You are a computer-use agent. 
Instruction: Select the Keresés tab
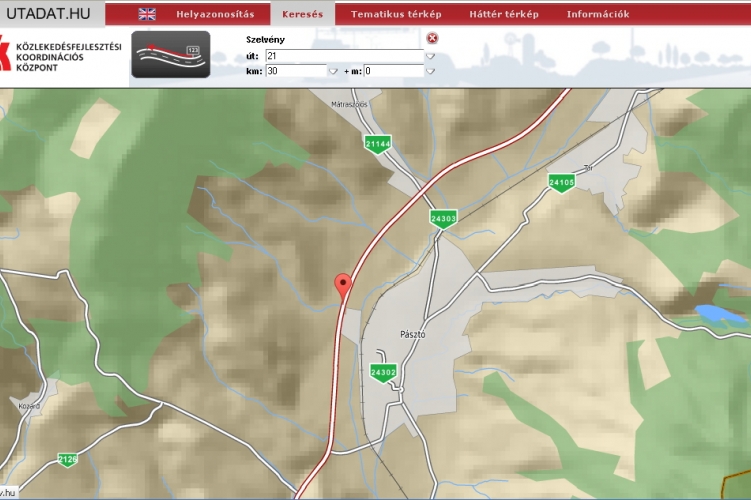pos(302,14)
